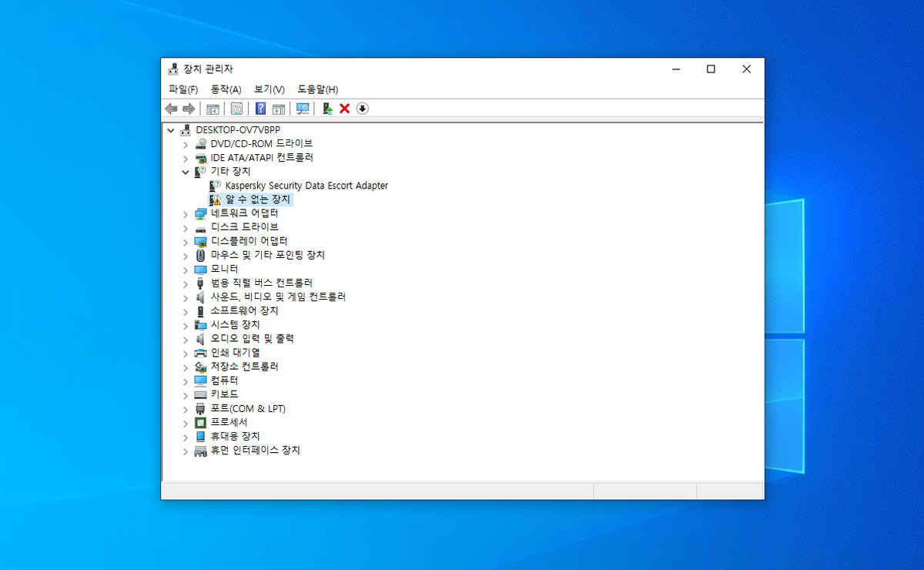The height and width of the screenshot is (570, 924).
Task: Click the show/hide console tree icon
Action: [213, 109]
